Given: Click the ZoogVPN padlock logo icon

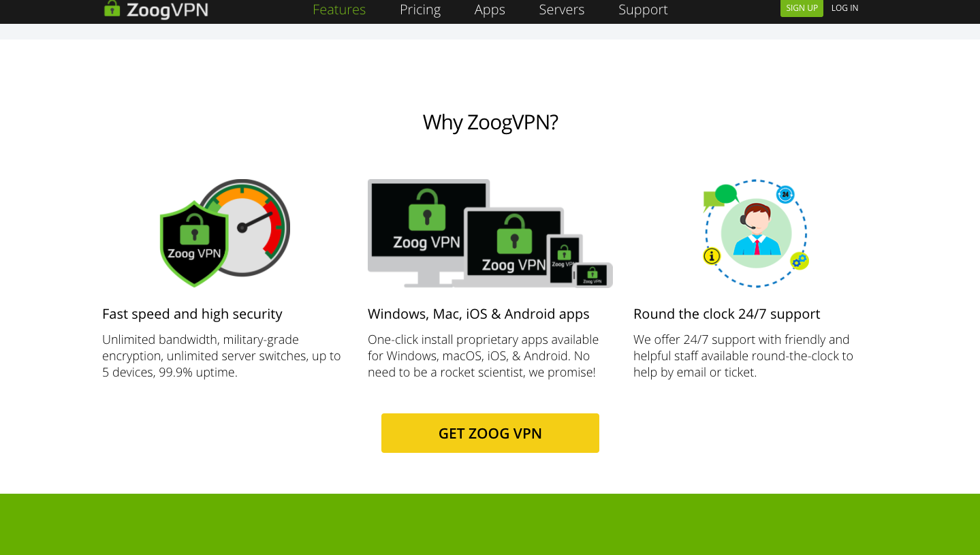Looking at the screenshot, I should 112,9.
